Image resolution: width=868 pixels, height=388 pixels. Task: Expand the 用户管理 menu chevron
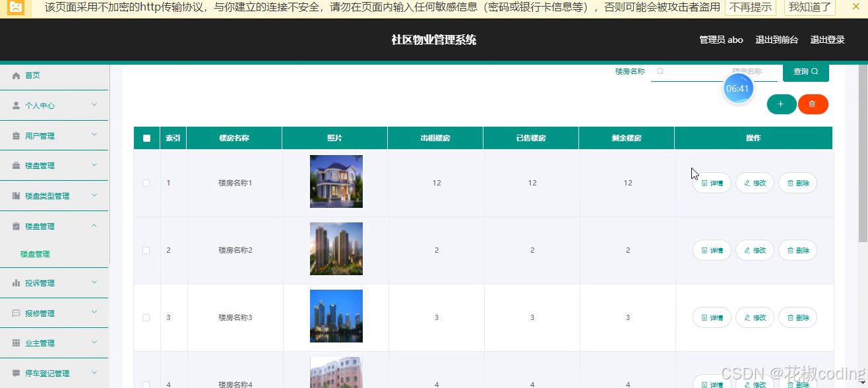[x=94, y=135]
